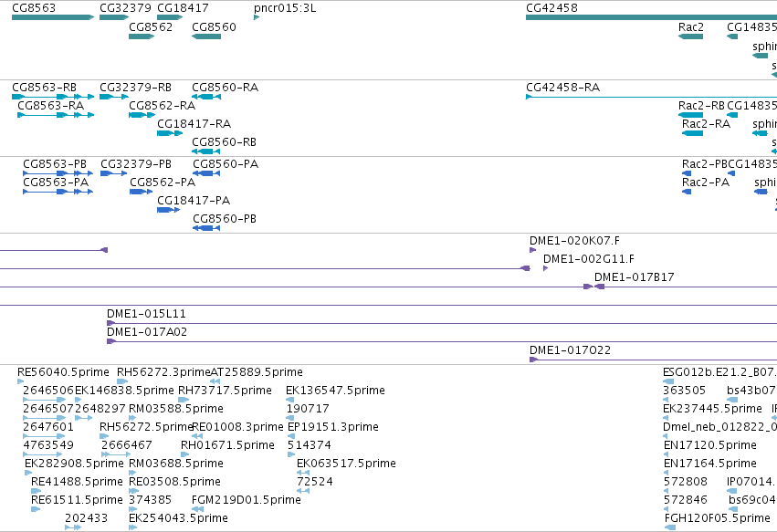The height and width of the screenshot is (532, 777).
Task: Click the CG42458 gene span bar
Action: click(651, 17)
